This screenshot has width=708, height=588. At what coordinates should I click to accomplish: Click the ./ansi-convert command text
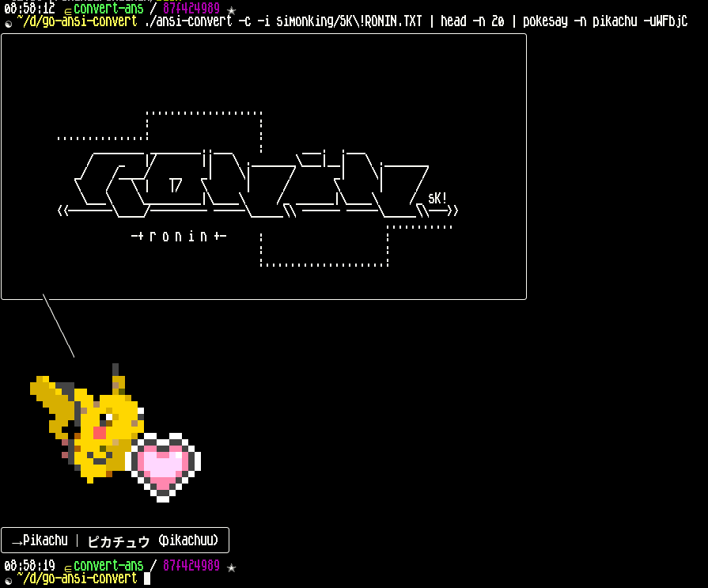[x=188, y=21]
